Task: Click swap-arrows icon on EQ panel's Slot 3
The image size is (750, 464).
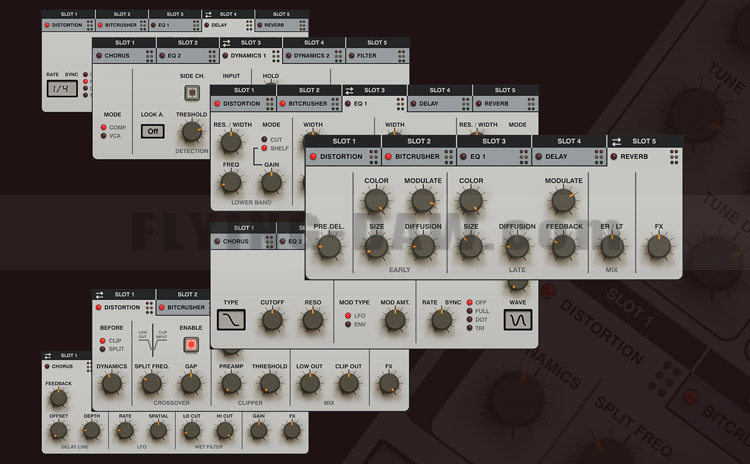Action: (x=349, y=90)
